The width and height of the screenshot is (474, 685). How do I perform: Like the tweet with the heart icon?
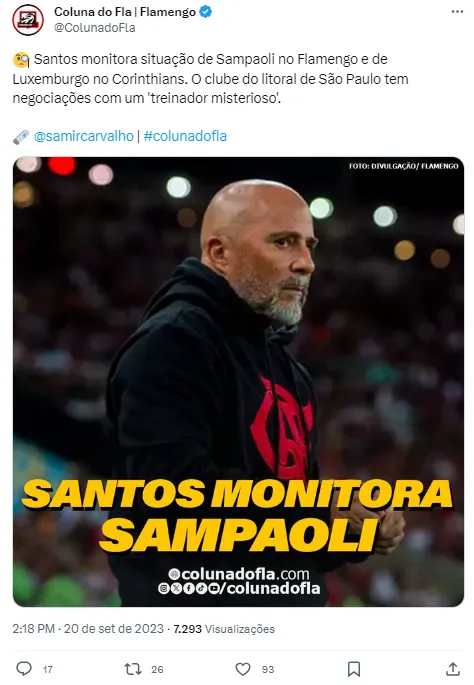coord(243,669)
